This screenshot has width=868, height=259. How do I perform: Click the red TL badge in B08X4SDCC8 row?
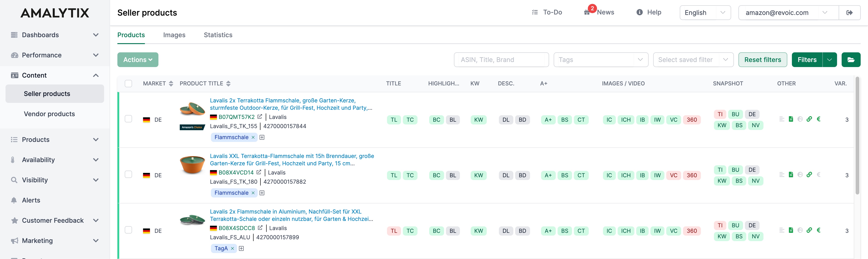394,231
